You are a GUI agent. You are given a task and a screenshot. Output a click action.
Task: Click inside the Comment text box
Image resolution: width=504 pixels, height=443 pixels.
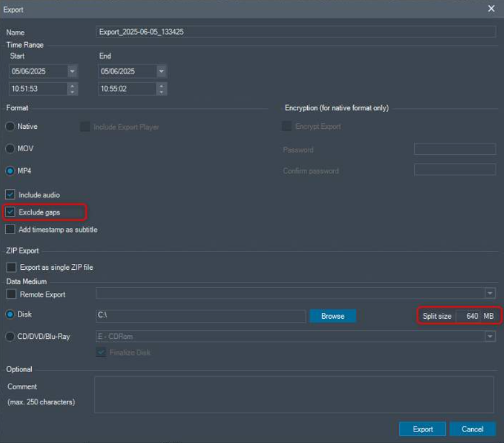click(293, 394)
